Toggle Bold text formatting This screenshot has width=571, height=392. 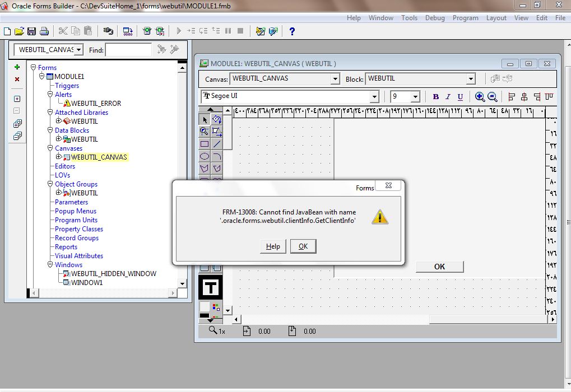tap(435, 97)
